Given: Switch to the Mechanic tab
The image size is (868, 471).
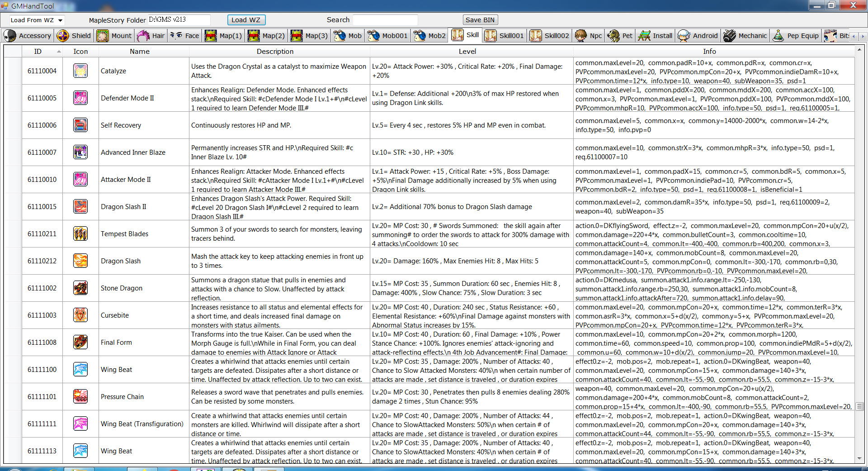Looking at the screenshot, I should coord(745,35).
